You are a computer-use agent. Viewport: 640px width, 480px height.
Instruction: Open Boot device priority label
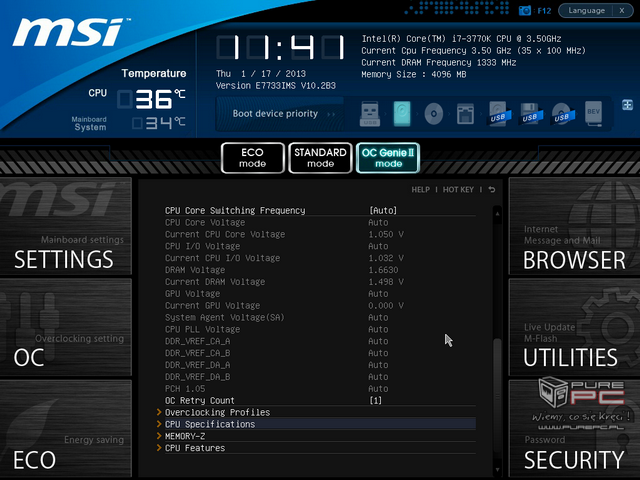[x=275, y=113]
